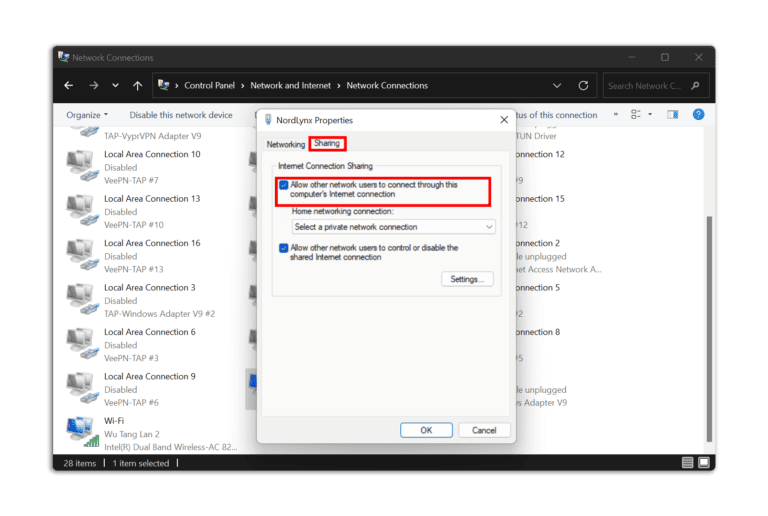The width and height of the screenshot is (768, 516).
Task: Select Local Area Connection 13 icon
Action: (x=82, y=211)
